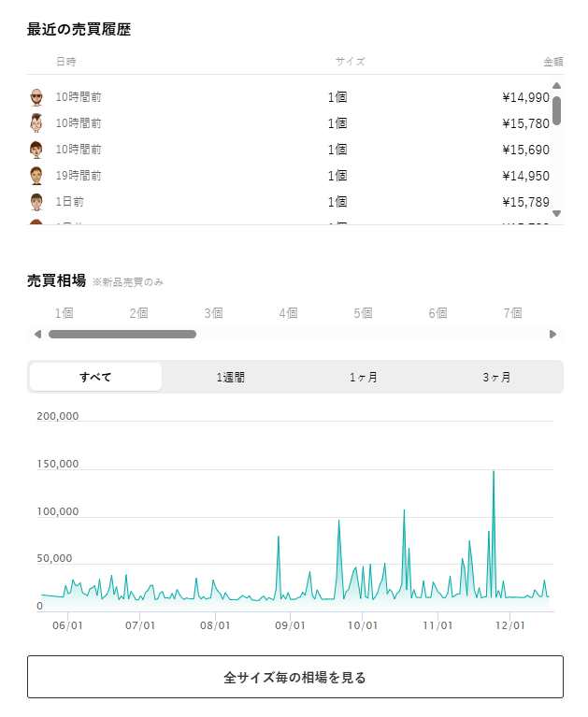This screenshot has height=717, width=588.
Task: Switch chart to 1ヶ月 range
Action: pos(364,377)
